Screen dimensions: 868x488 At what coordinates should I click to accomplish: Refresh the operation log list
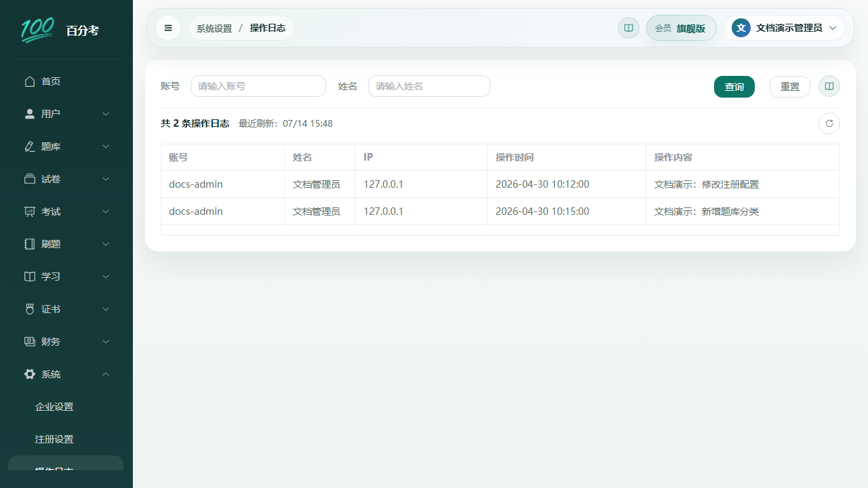829,123
